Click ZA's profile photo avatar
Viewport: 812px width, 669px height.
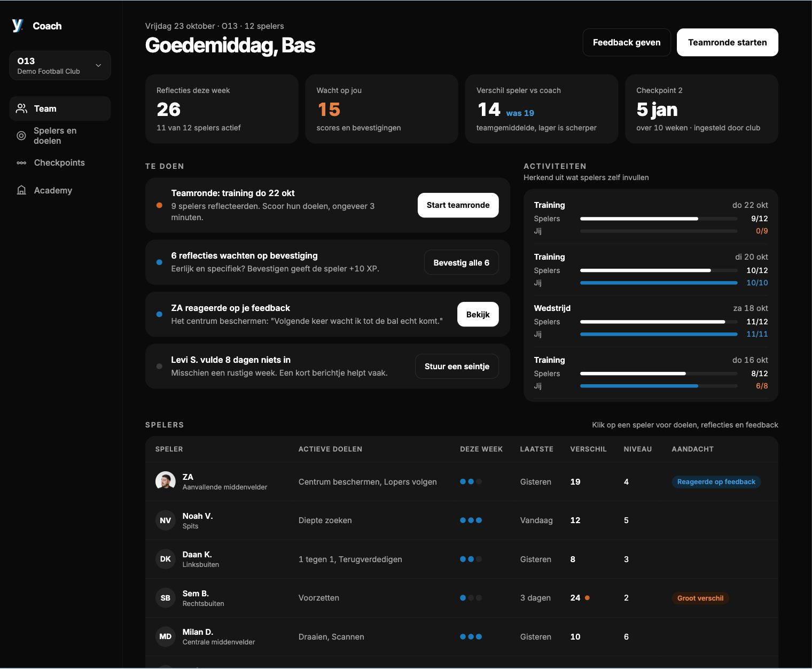coord(166,481)
